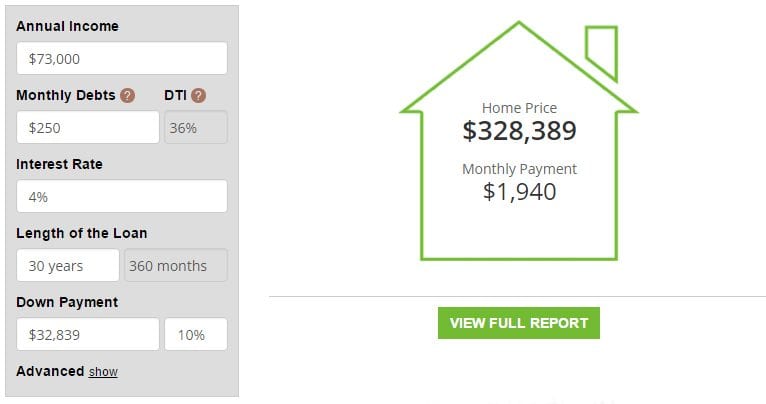Select the Monthly Debts $250 field

pyautogui.click(x=88, y=128)
